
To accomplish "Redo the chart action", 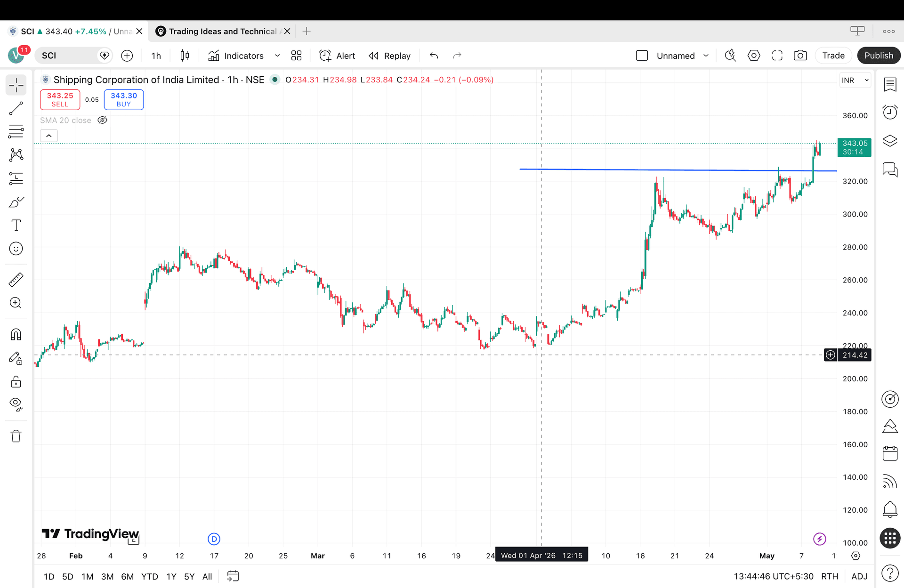I will tap(457, 56).
